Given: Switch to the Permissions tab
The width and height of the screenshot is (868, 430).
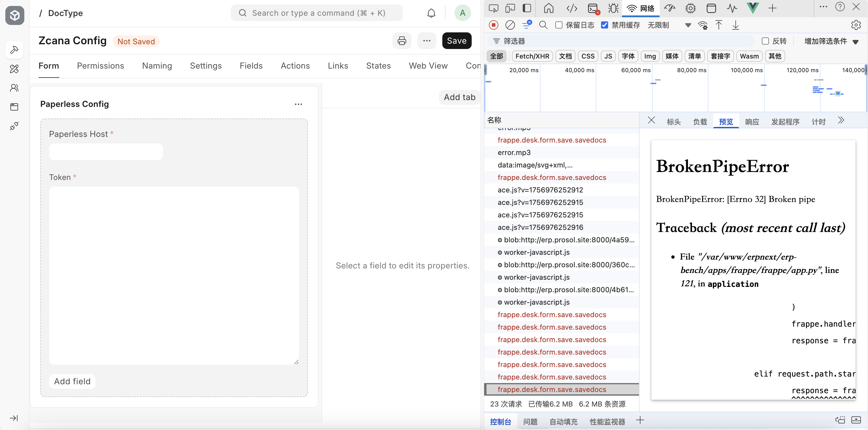Looking at the screenshot, I should [100, 66].
